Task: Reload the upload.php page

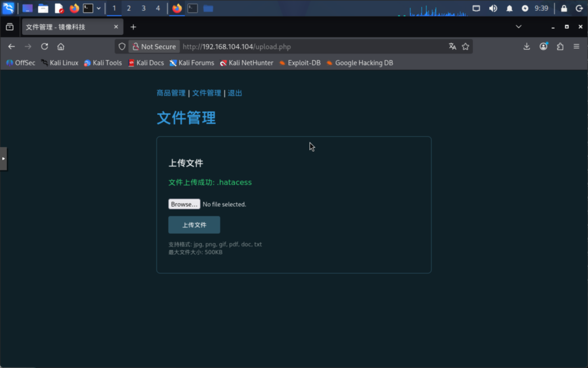Action: [x=44, y=46]
